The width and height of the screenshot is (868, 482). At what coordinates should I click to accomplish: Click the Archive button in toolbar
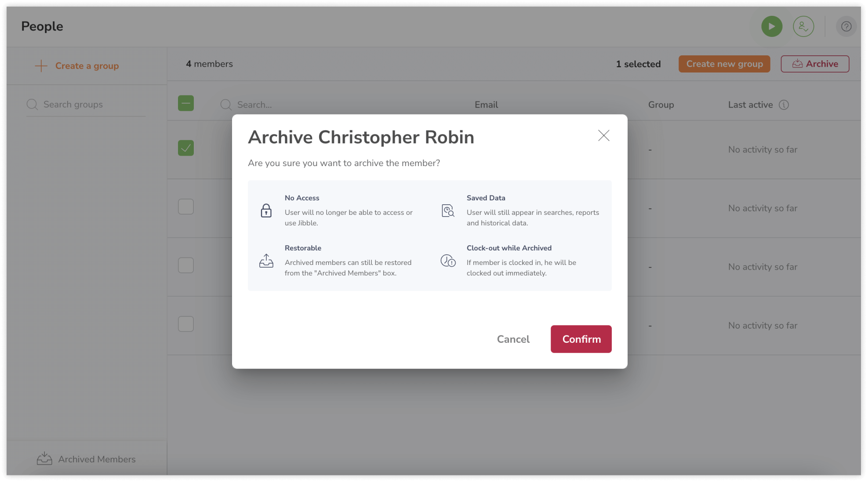[x=814, y=64]
